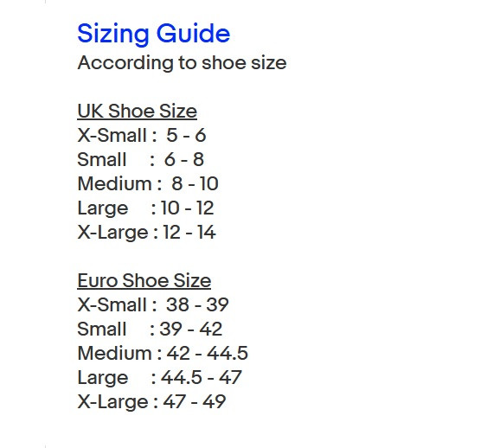The image size is (500, 448).
Task: Select the 'According to shoe size' text
Action: click(x=182, y=63)
